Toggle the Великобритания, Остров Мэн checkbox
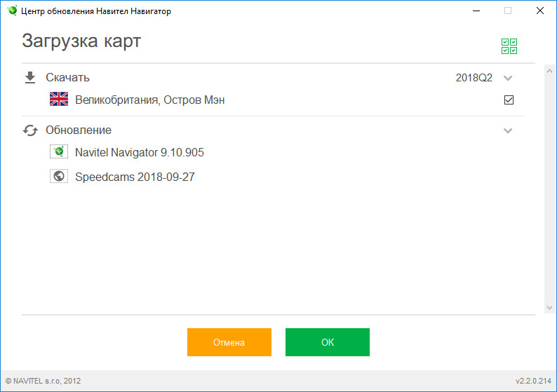557x392 pixels. pos(509,100)
